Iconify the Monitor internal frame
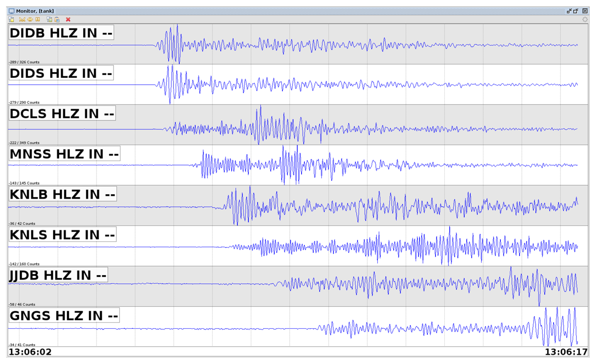 click(x=569, y=11)
